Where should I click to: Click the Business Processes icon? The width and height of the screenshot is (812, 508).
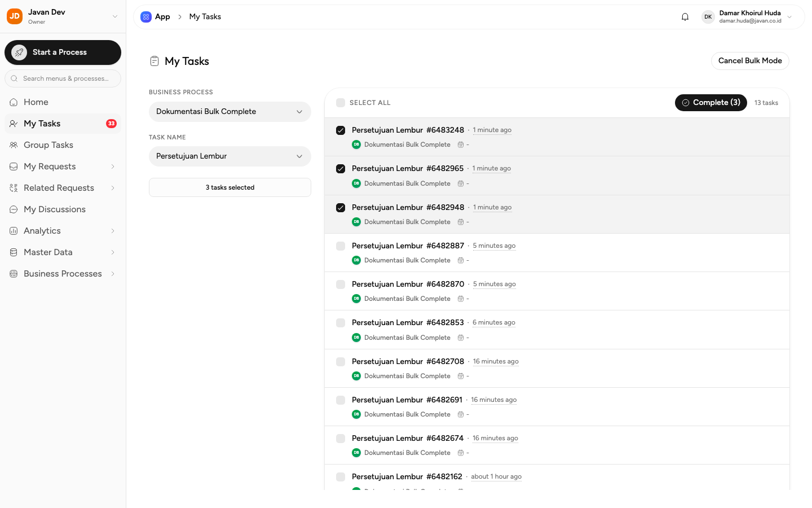(x=14, y=274)
